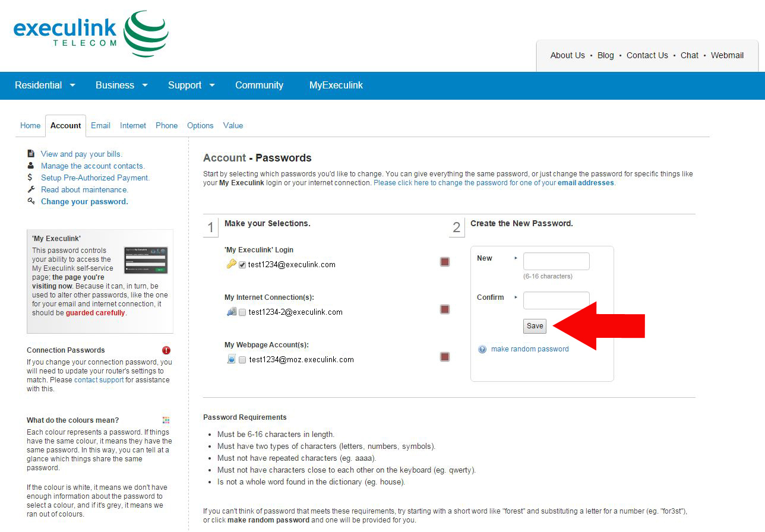Open Change your password link
765x532 pixels.
84,201
